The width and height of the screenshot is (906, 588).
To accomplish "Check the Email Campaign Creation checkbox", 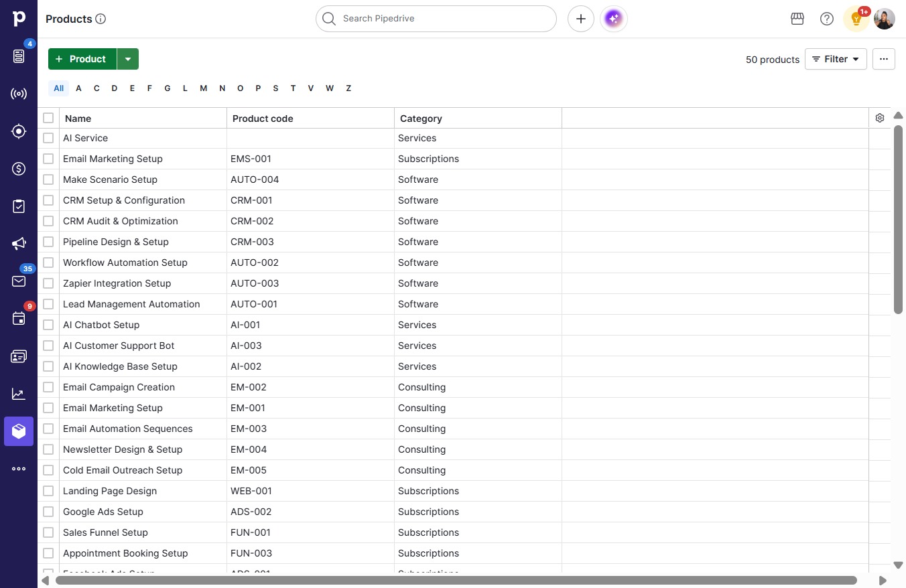I will point(48,387).
